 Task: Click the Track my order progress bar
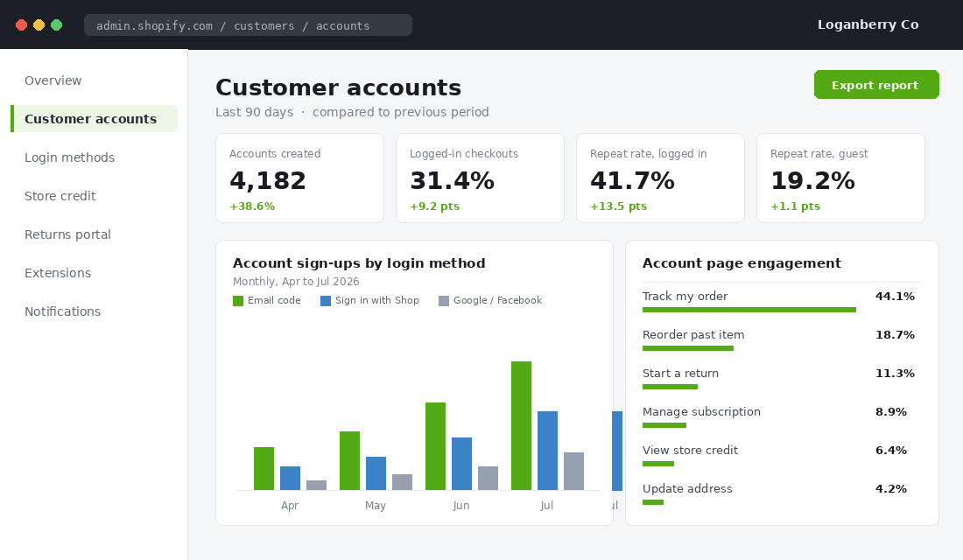[749, 310]
